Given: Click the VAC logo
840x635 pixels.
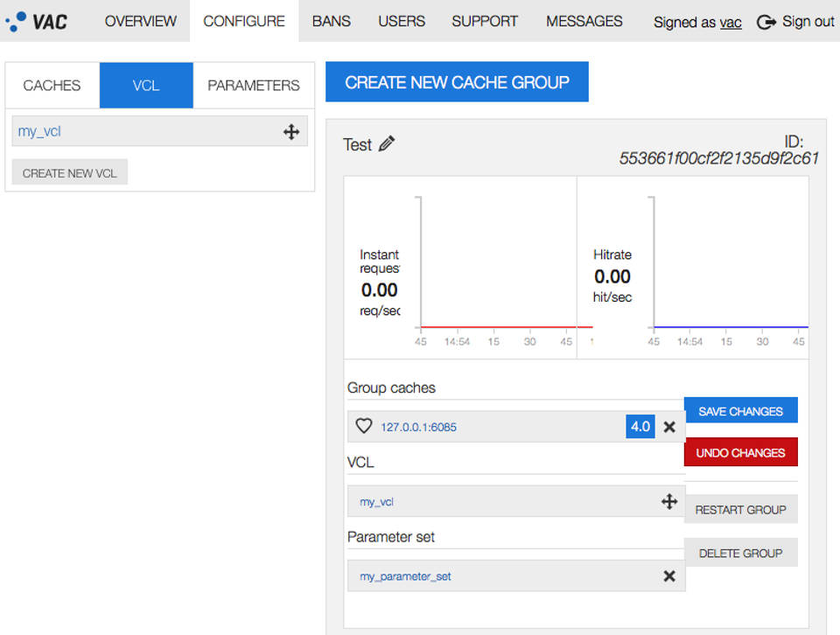Looking at the screenshot, I should pyautogui.click(x=38, y=21).
